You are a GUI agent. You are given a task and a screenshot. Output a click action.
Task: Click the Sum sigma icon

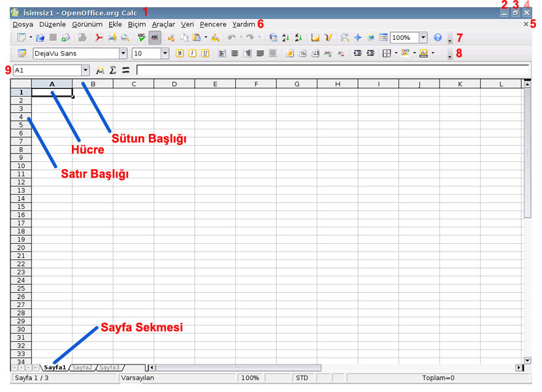click(x=113, y=71)
